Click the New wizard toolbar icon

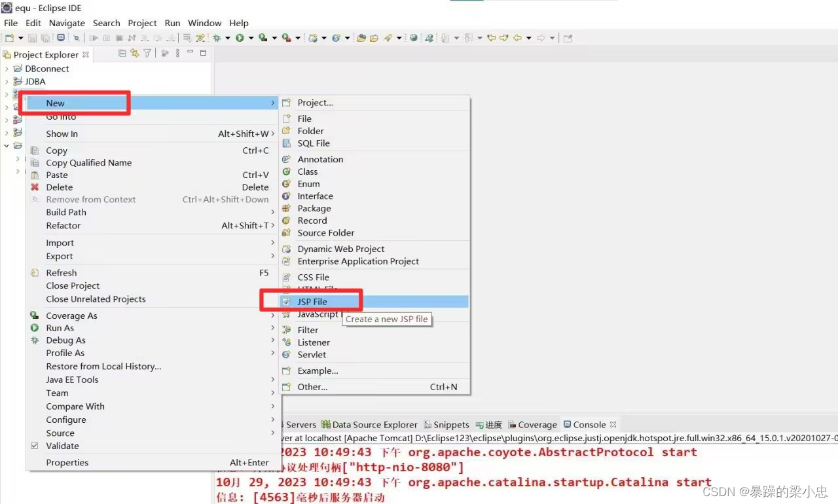coord(9,38)
